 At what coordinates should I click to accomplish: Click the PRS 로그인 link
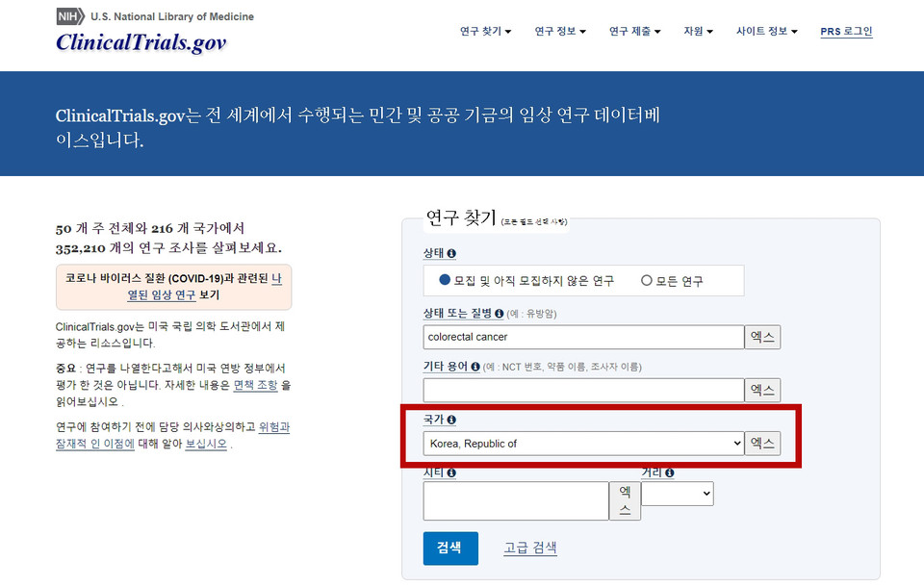point(846,31)
